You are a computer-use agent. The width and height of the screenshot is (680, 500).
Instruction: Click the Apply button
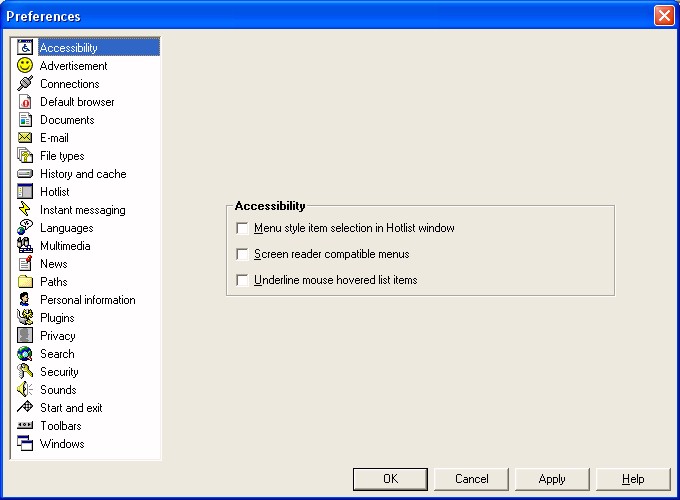[552, 479]
